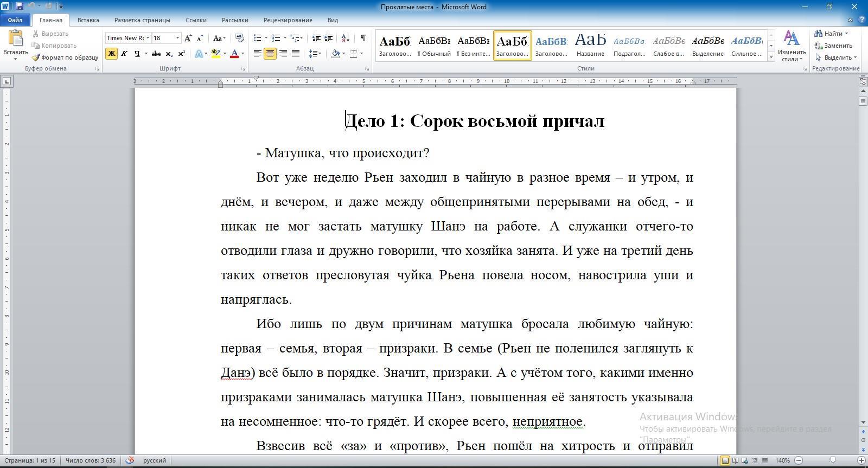The image size is (868, 468).
Task: Open the line spacing dropdown
Action: 315,54
